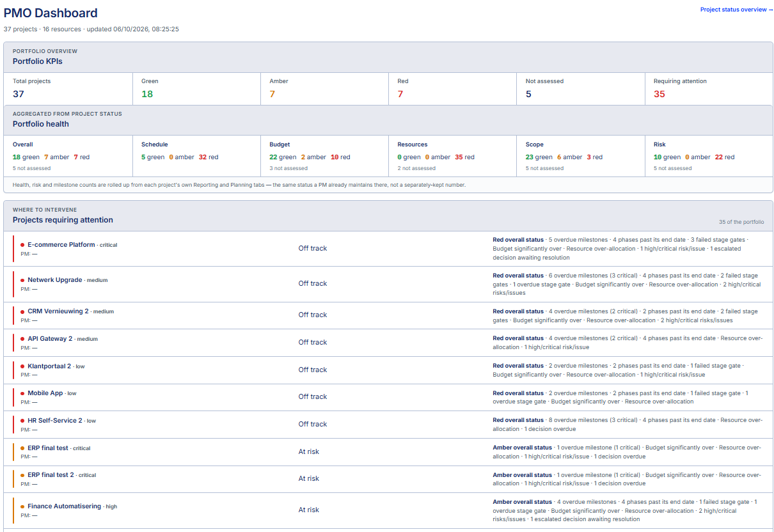The image size is (774, 532).
Task: Click the Amber overall status reasons for ERP final test 2
Action: tap(627, 480)
